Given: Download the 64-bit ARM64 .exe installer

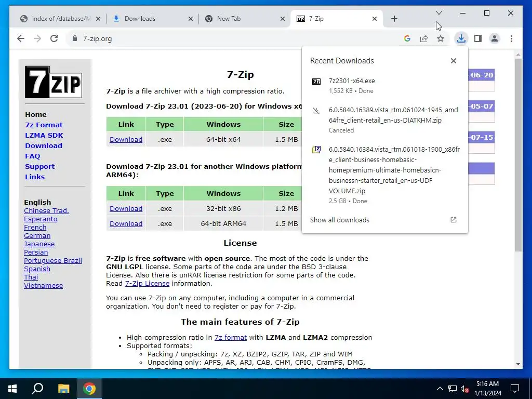Looking at the screenshot, I should [126, 223].
